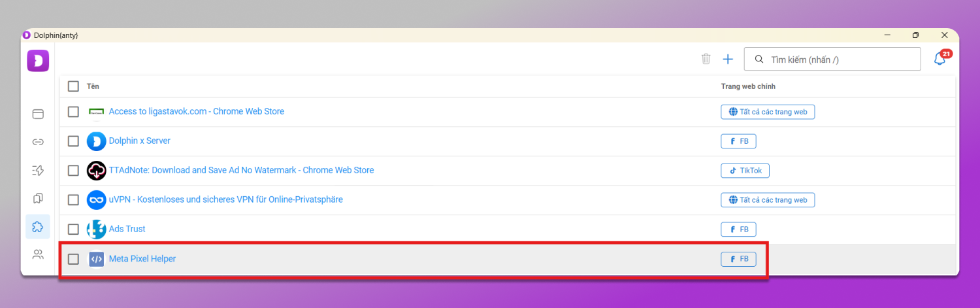Open the browser profiles sidebar icon

[38, 114]
